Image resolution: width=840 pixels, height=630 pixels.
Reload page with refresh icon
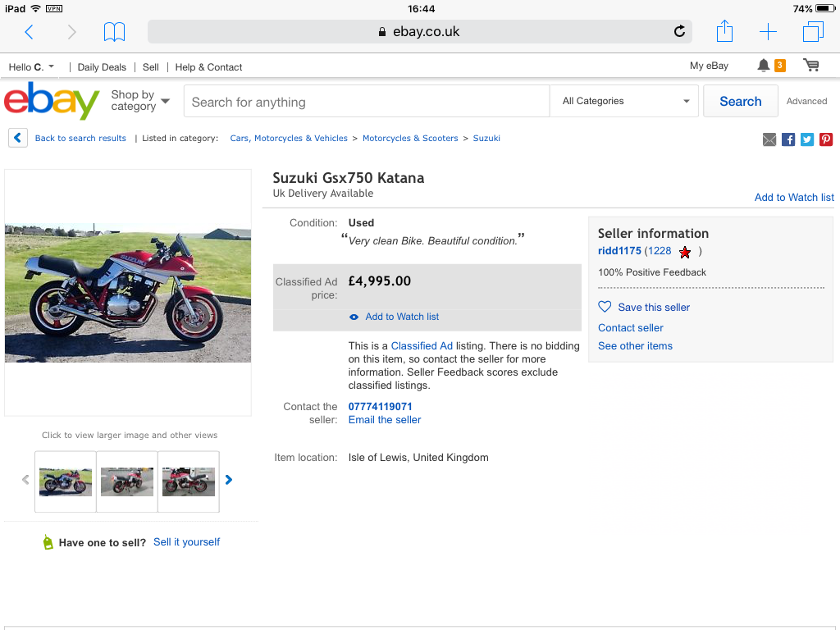click(679, 32)
